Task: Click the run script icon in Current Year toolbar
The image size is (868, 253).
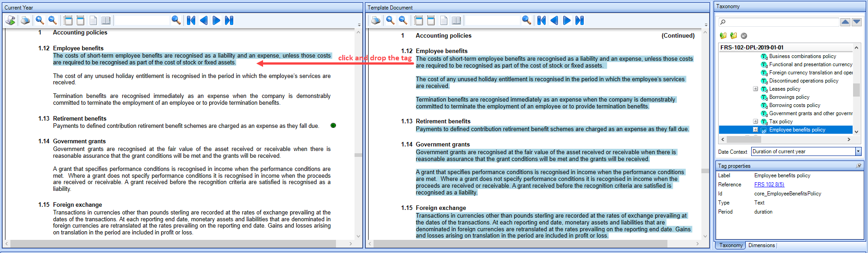Action: point(10,20)
